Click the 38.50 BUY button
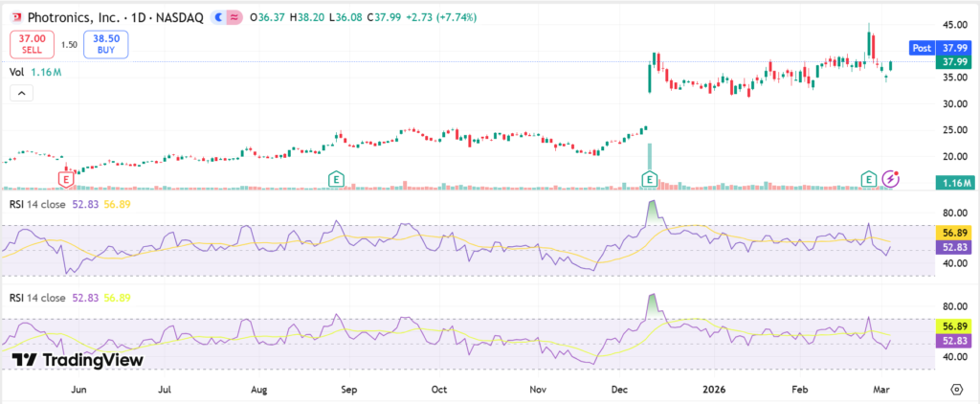 click(104, 44)
